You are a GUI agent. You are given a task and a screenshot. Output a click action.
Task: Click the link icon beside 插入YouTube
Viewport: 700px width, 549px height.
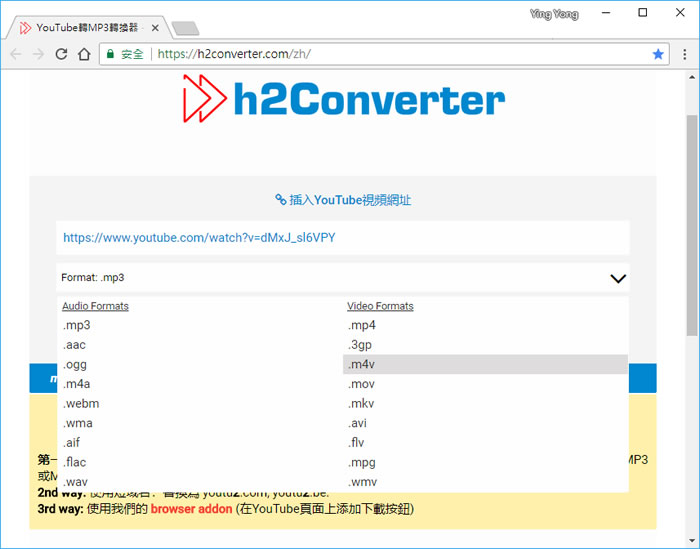(280, 200)
